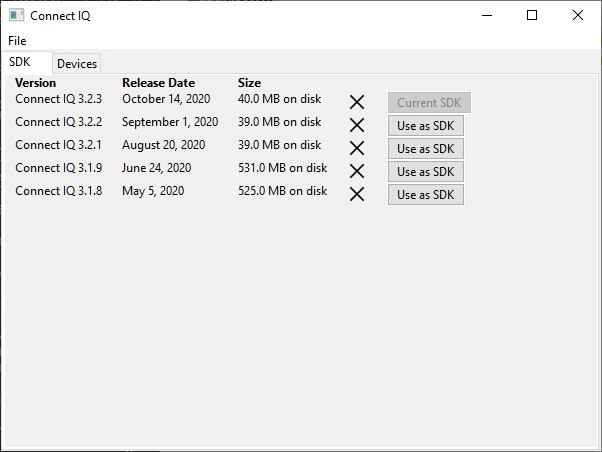Click the 39.0 MB size for version 3.2.1
The height and width of the screenshot is (452, 602).
click(280, 145)
